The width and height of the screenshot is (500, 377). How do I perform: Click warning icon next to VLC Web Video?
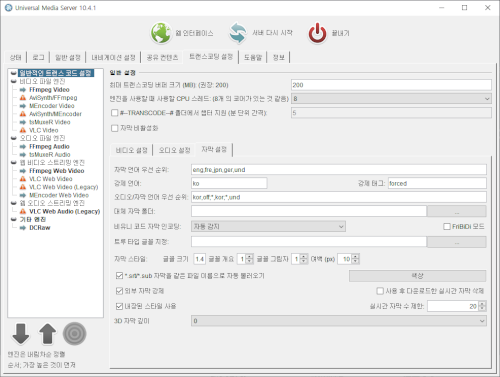(x=23, y=179)
